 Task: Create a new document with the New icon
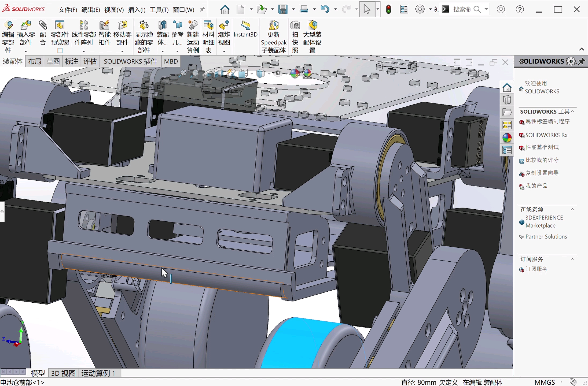coord(241,10)
